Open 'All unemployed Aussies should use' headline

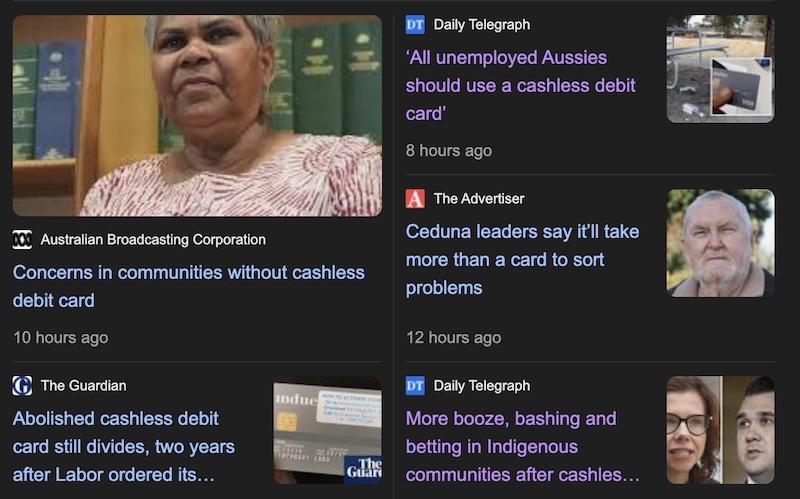point(520,86)
